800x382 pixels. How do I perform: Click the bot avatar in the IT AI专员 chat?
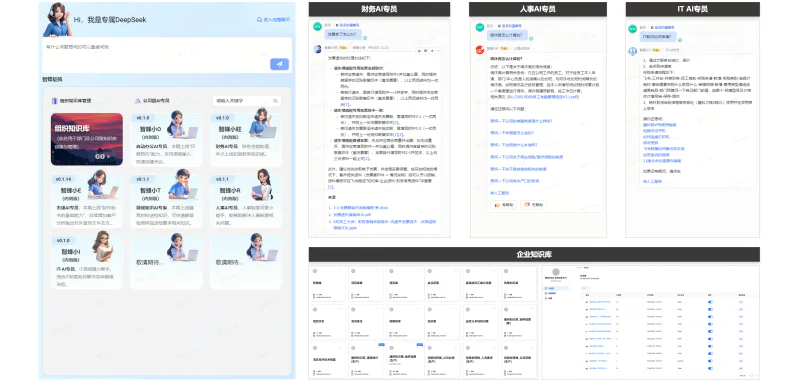[x=633, y=51]
